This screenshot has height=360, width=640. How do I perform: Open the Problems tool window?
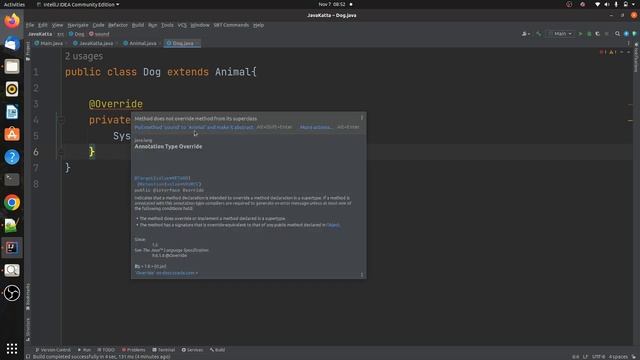(133, 350)
